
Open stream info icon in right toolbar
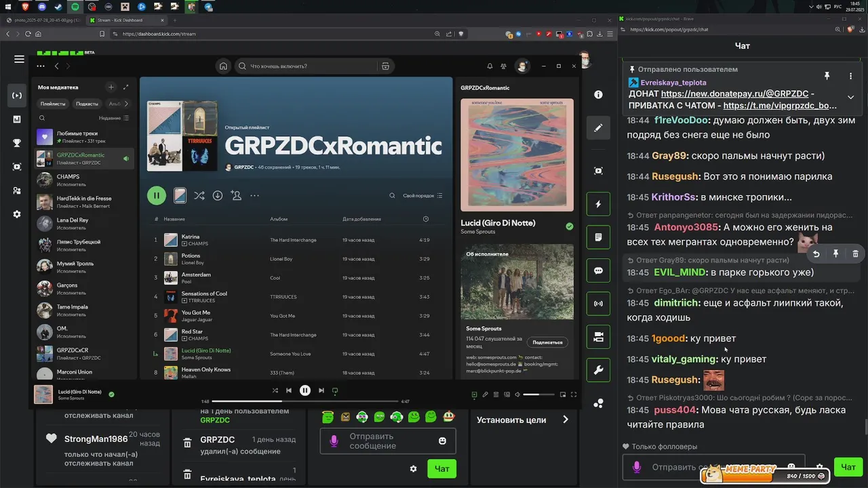[x=598, y=95]
